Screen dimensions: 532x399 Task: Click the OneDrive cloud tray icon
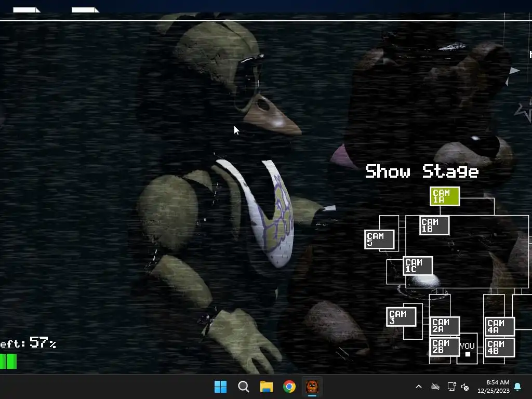tap(435, 387)
